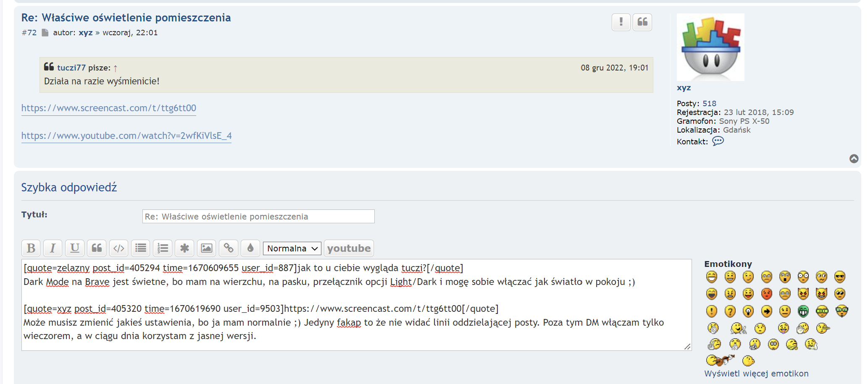This screenshot has height=384, width=868.
Task: Open the screencast.com link in the post
Action: pos(109,108)
